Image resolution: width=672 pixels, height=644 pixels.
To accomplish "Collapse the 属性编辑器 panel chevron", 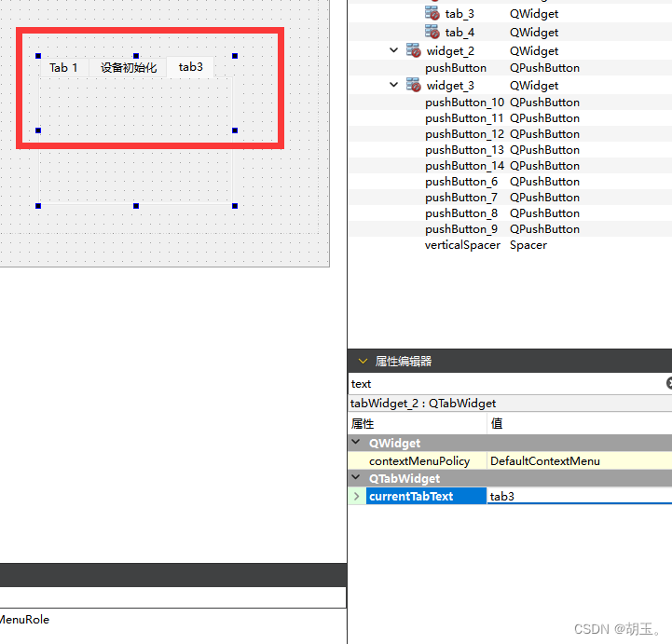I will [x=363, y=361].
